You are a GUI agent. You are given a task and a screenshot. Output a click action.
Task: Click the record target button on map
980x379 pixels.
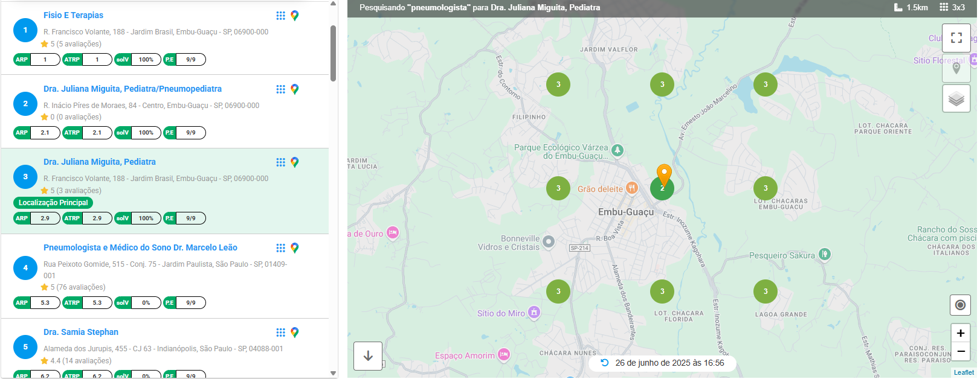(960, 305)
